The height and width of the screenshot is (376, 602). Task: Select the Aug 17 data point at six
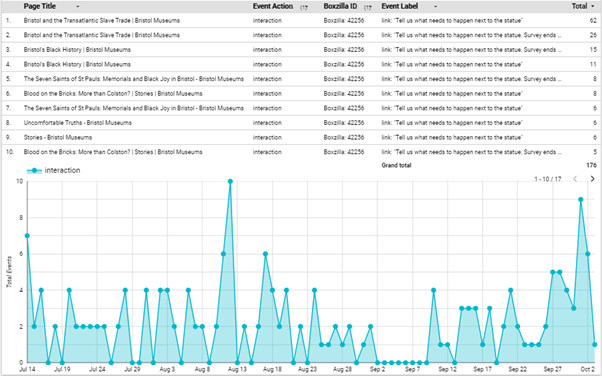coord(265,254)
